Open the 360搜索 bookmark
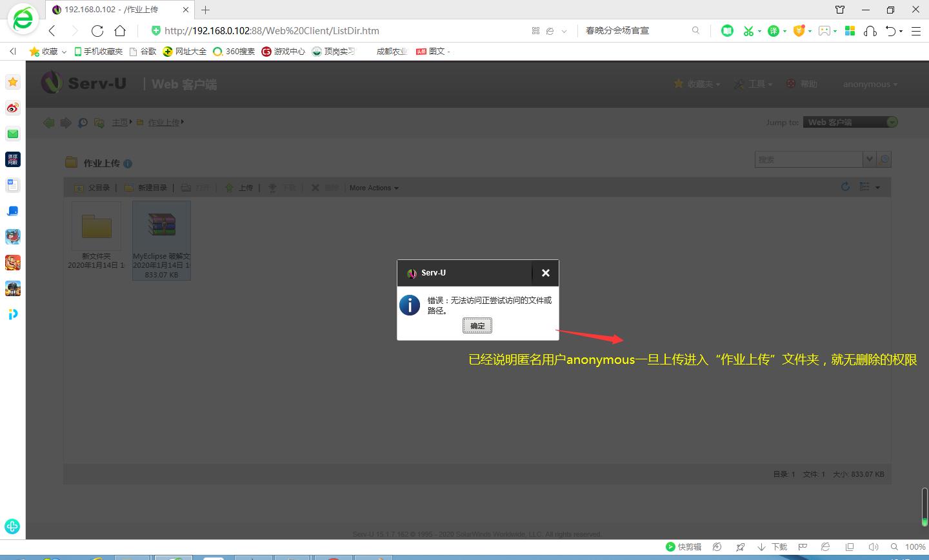Screen dimensions: 929x560 pos(234,51)
